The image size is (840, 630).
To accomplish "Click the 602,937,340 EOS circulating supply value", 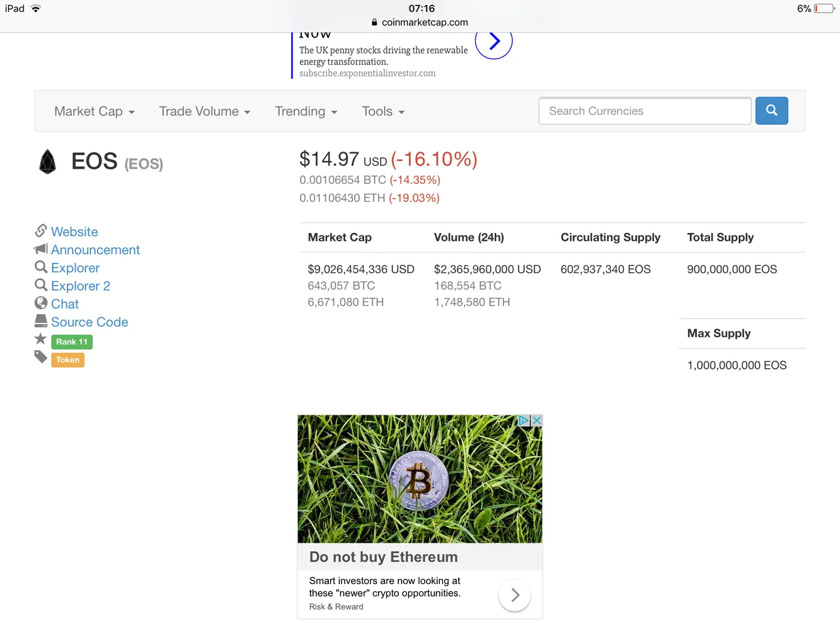I will coord(606,270).
